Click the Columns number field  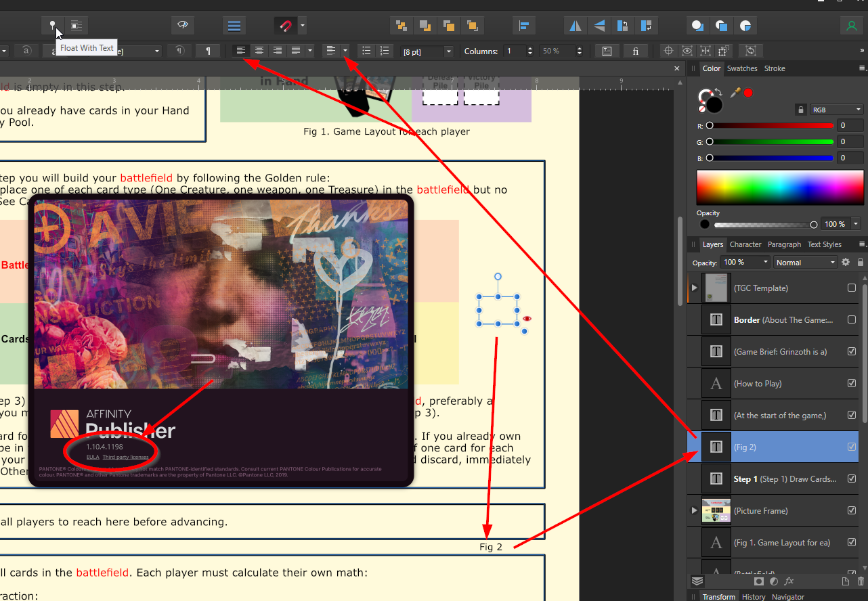514,51
